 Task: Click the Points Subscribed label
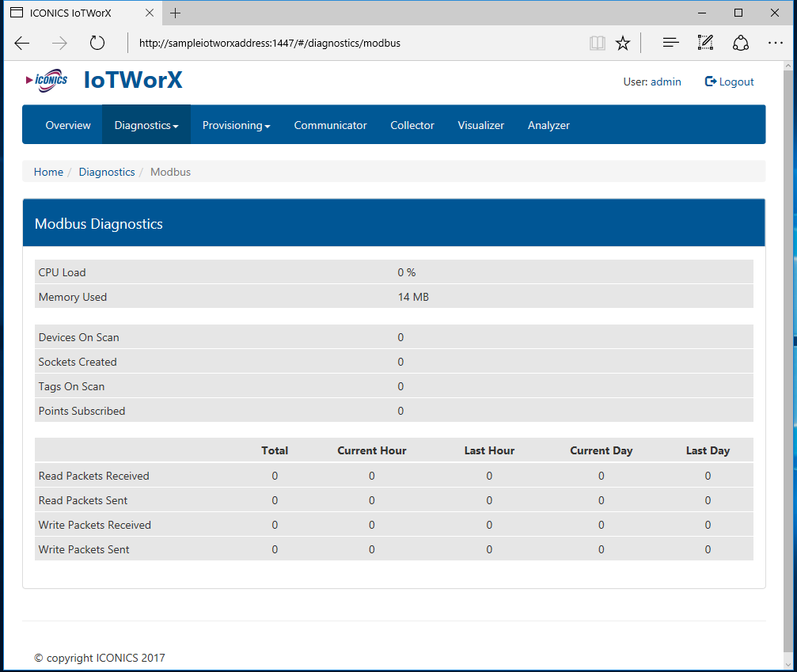click(82, 411)
